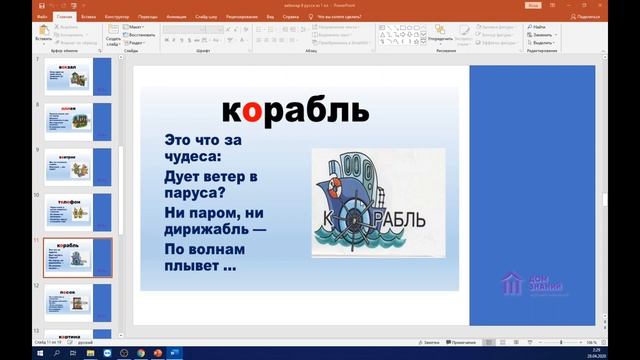Select the triangle shape in the shapes gallery
Screen dimensions: 640x360
tap(382, 35)
